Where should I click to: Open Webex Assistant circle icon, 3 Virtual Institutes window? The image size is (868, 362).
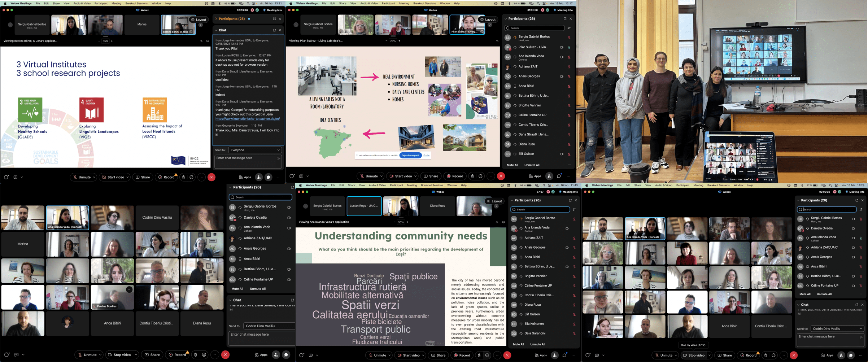6,177
